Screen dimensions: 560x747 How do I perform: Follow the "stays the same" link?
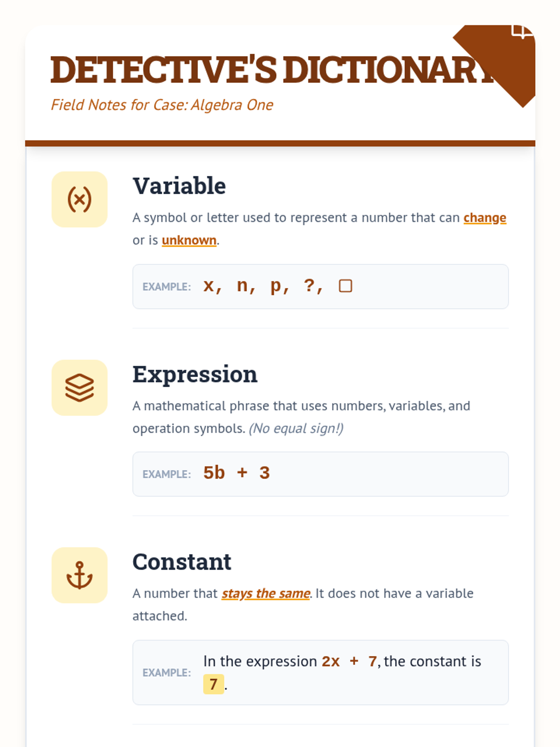pyautogui.click(x=266, y=593)
